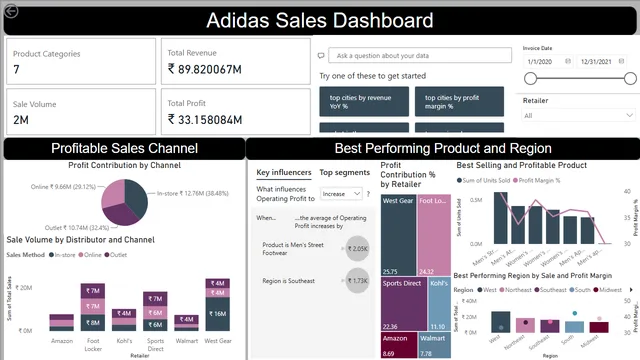Select the Product is Men's Street Footwear influencer
Image resolution: width=640 pixels, height=360 pixels.
tap(293, 249)
